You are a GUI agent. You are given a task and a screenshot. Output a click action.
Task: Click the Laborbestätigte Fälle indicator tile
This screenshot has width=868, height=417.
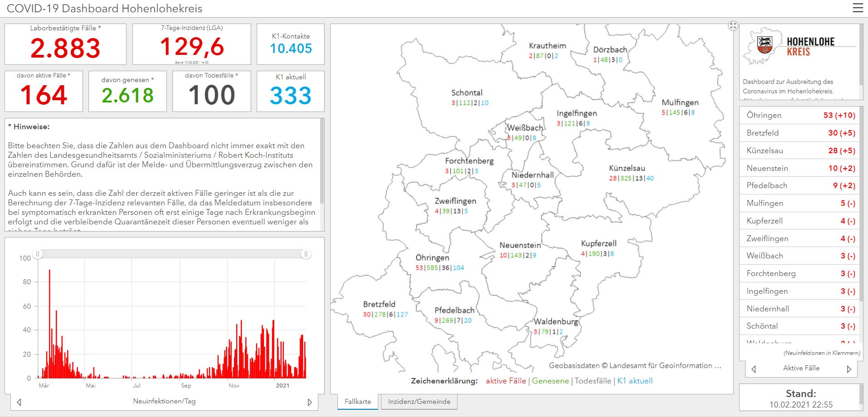tap(65, 44)
